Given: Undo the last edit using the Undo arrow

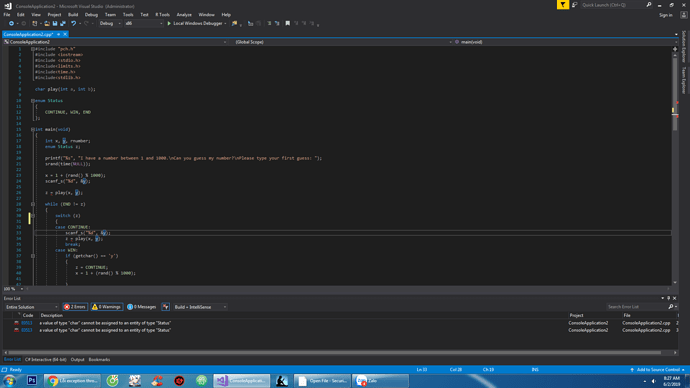Looking at the screenshot, I should (73, 23).
